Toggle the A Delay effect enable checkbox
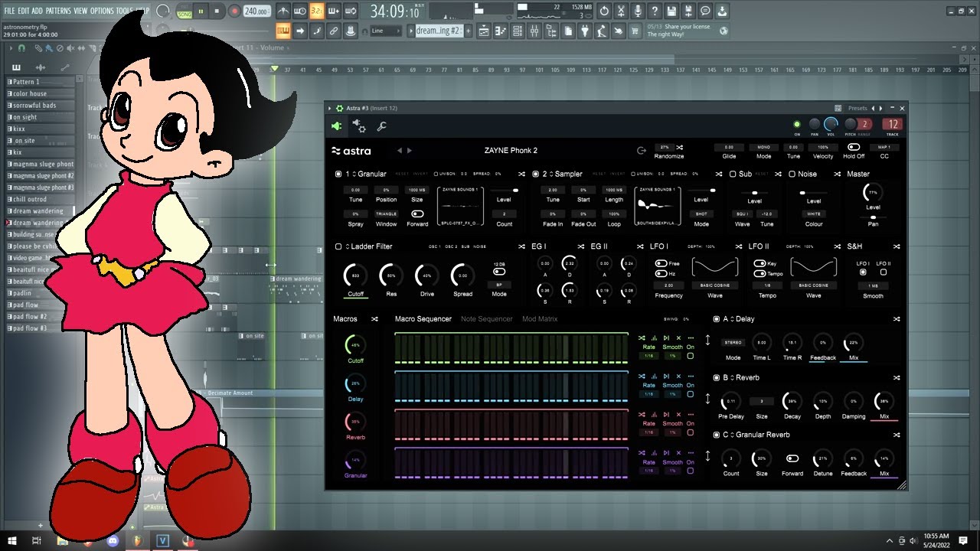The width and height of the screenshot is (980, 551). click(717, 319)
